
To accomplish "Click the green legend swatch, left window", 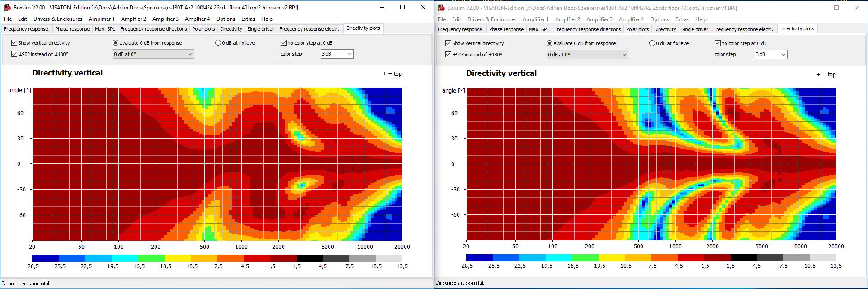I will (151, 258).
